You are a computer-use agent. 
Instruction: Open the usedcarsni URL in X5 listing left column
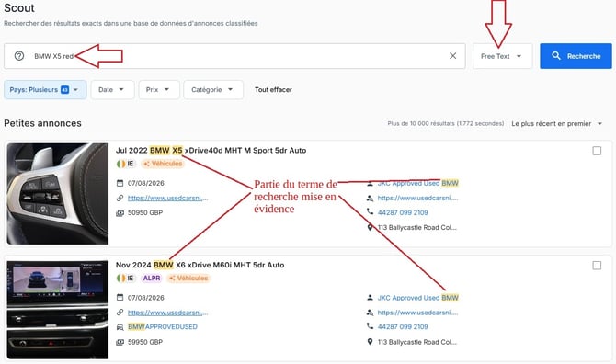pos(167,198)
